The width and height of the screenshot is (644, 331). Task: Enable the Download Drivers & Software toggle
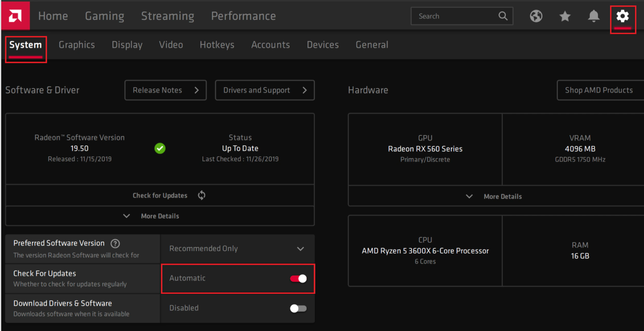(x=298, y=308)
